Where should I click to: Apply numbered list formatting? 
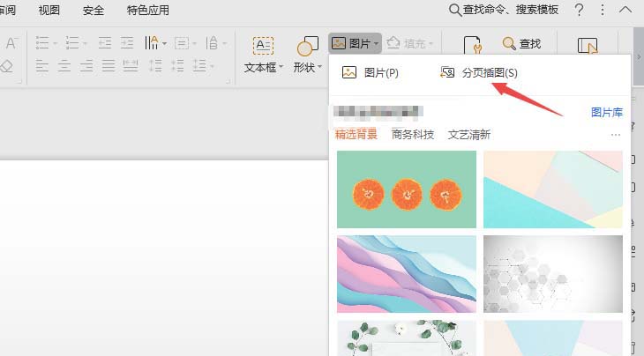click(x=72, y=42)
